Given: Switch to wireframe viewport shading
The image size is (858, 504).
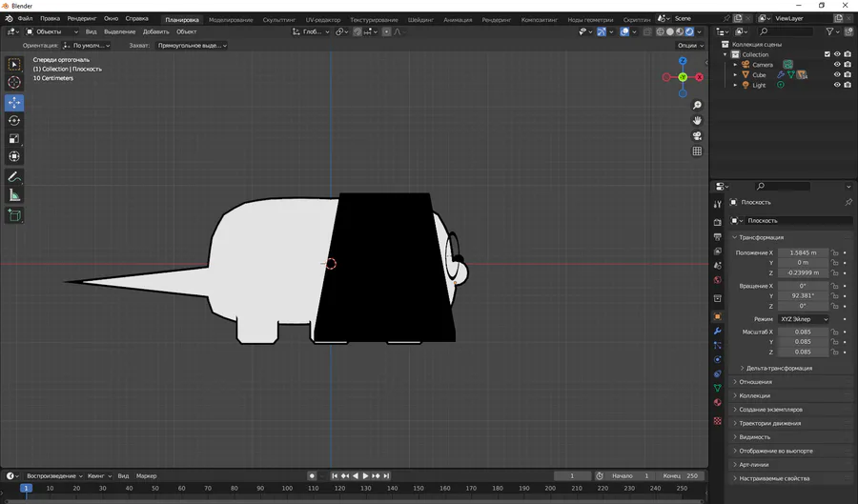Looking at the screenshot, I should tap(660, 31).
